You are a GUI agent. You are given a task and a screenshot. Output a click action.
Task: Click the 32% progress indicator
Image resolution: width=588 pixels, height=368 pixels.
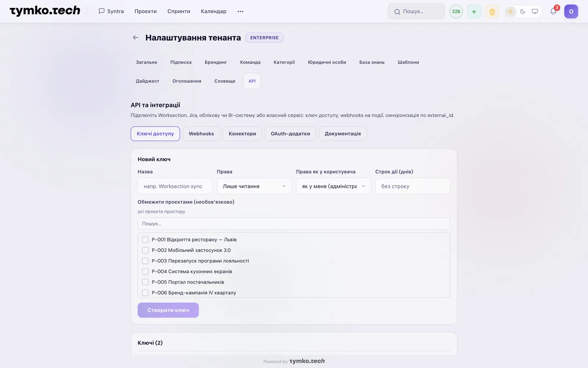coord(456,11)
